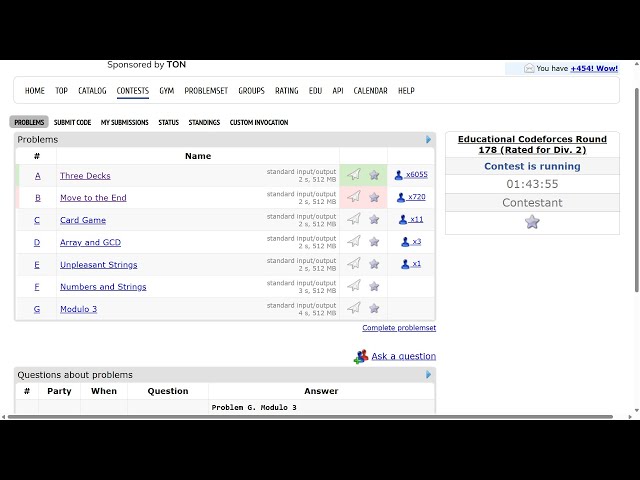Screen dimensions: 640x480
Task: Collapse the Questions about problems panel arrow
Action: pos(428,375)
